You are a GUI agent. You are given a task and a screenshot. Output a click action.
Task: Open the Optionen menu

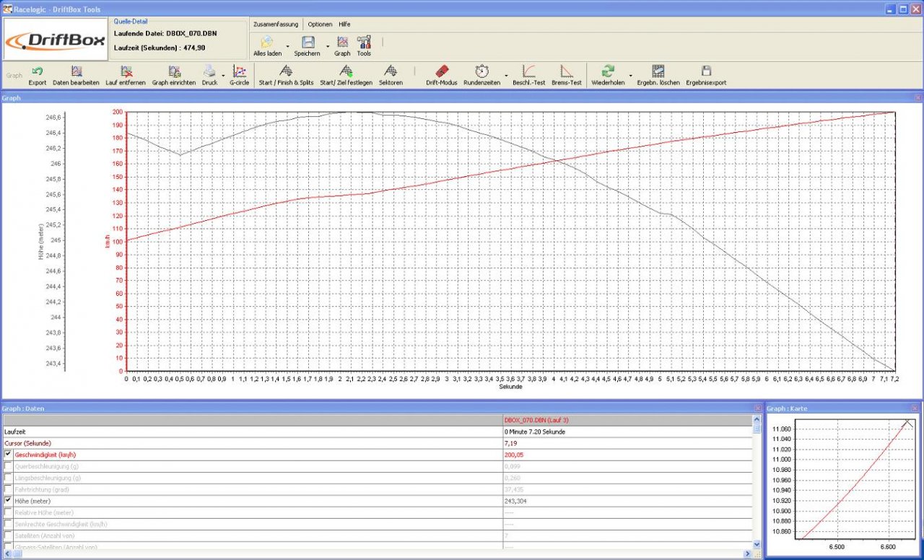[x=320, y=24]
